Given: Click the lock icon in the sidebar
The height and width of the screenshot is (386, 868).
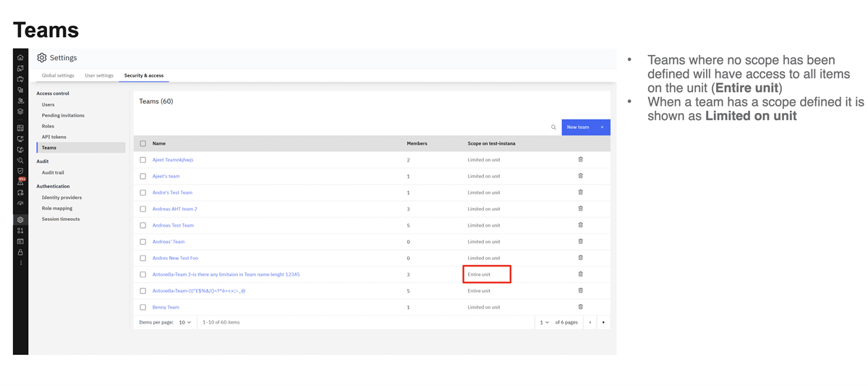Looking at the screenshot, I should coord(20,252).
